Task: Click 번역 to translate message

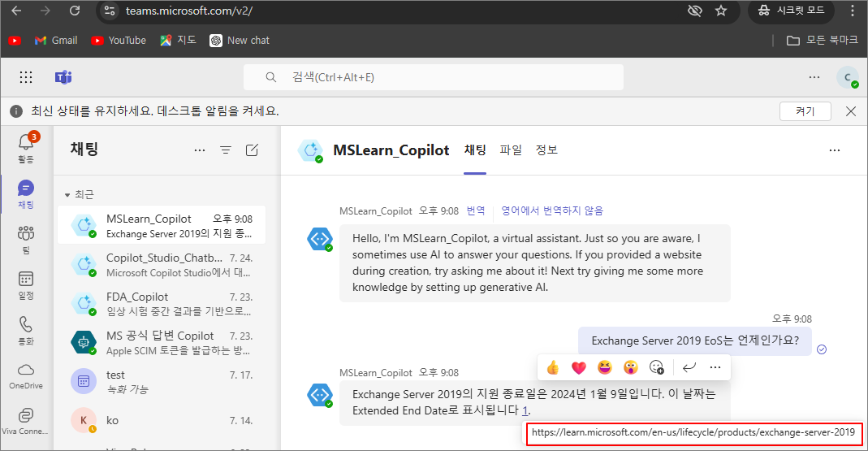Action: (476, 210)
